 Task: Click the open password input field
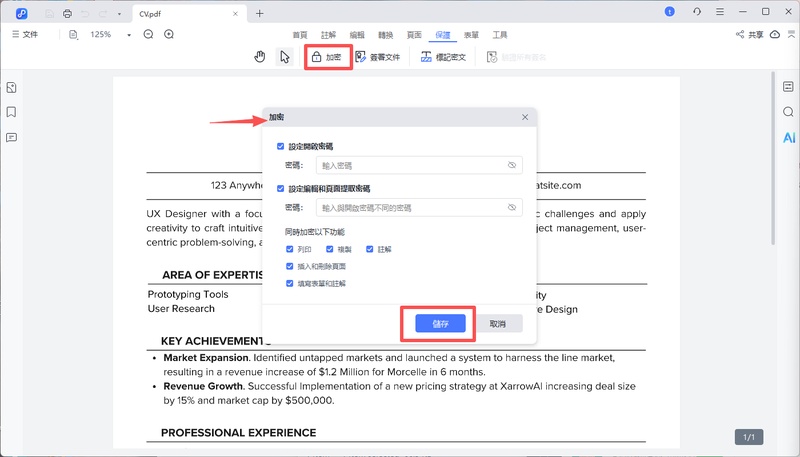point(410,165)
